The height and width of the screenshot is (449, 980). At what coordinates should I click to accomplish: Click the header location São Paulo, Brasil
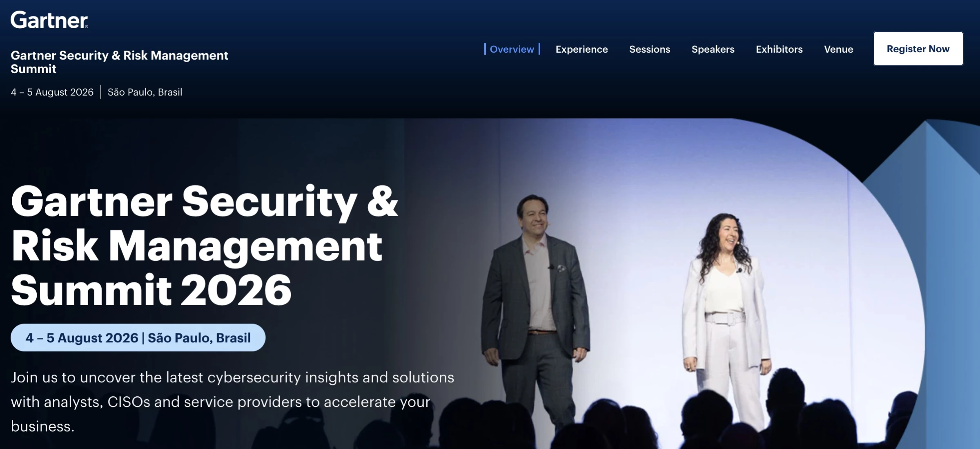(x=145, y=92)
